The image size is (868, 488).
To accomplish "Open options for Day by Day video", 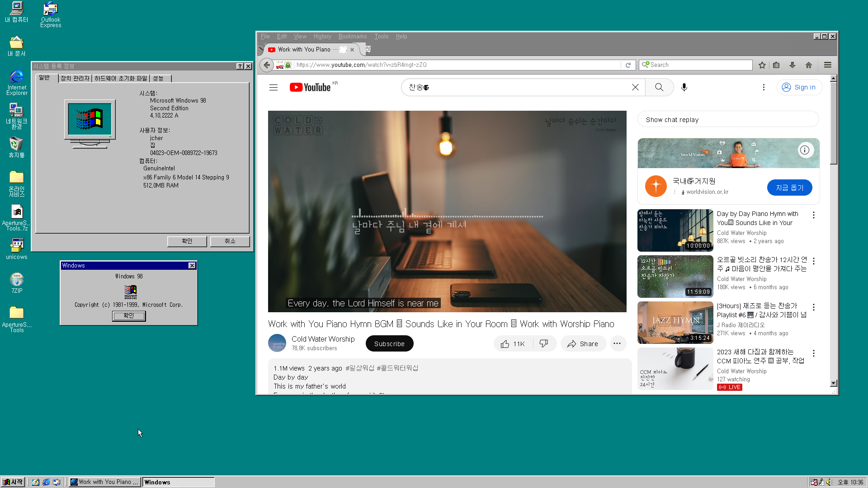I will pyautogui.click(x=814, y=215).
